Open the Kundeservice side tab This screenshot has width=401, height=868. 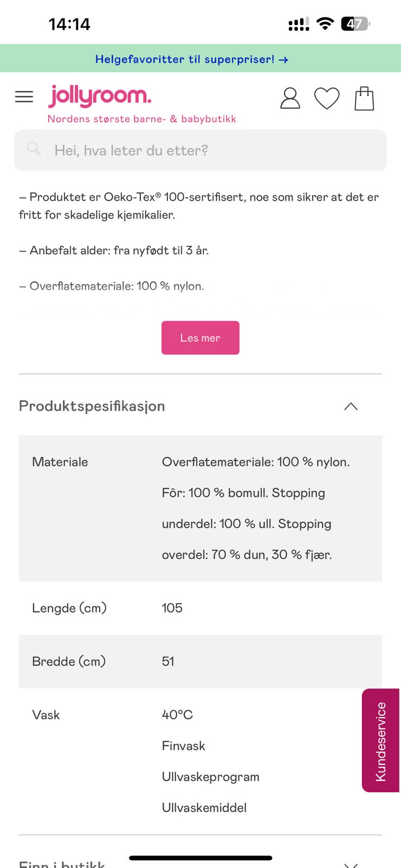[381, 741]
